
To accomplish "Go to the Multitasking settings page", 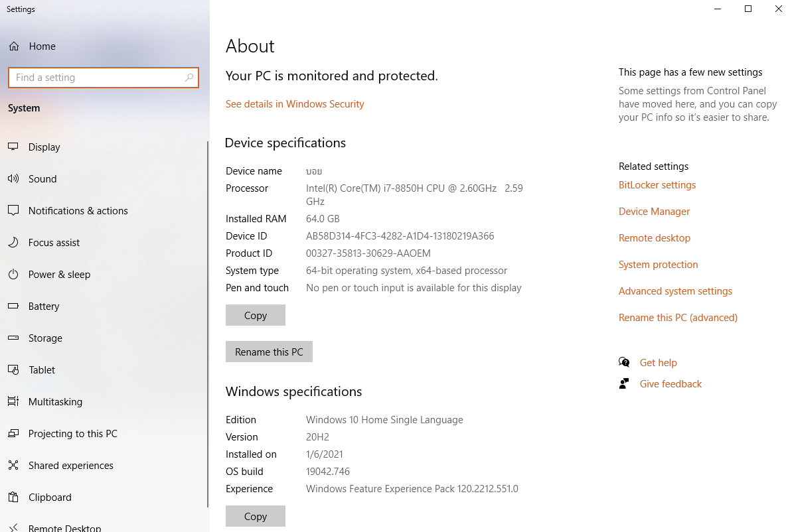I will pos(55,402).
